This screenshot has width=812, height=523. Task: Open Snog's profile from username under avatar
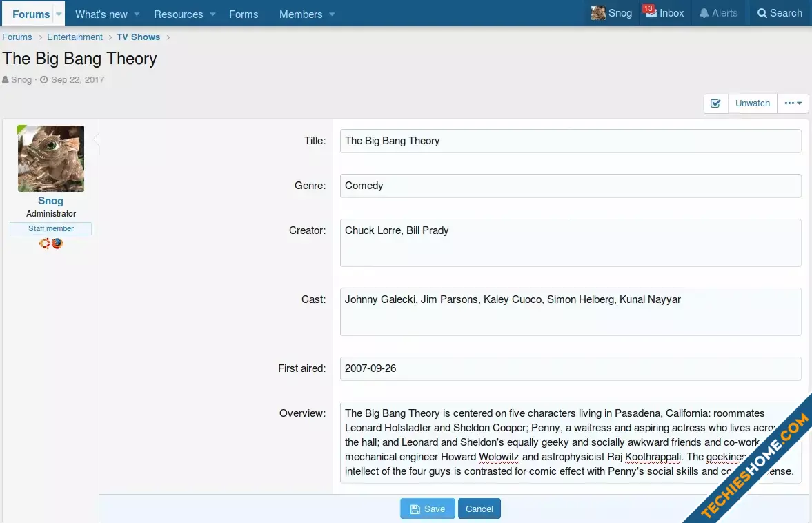tap(50, 200)
